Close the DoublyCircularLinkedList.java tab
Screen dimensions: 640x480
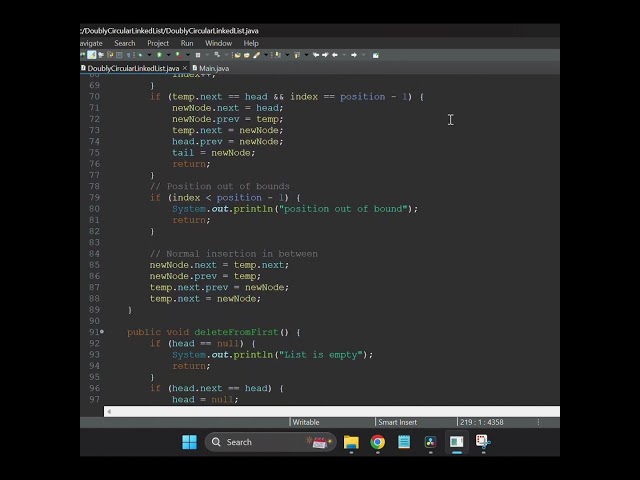(x=185, y=68)
